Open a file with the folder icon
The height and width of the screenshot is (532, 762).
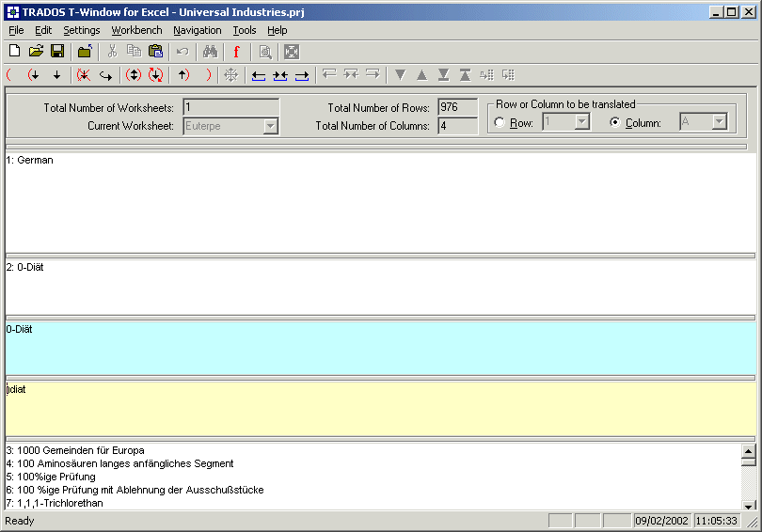(36, 52)
